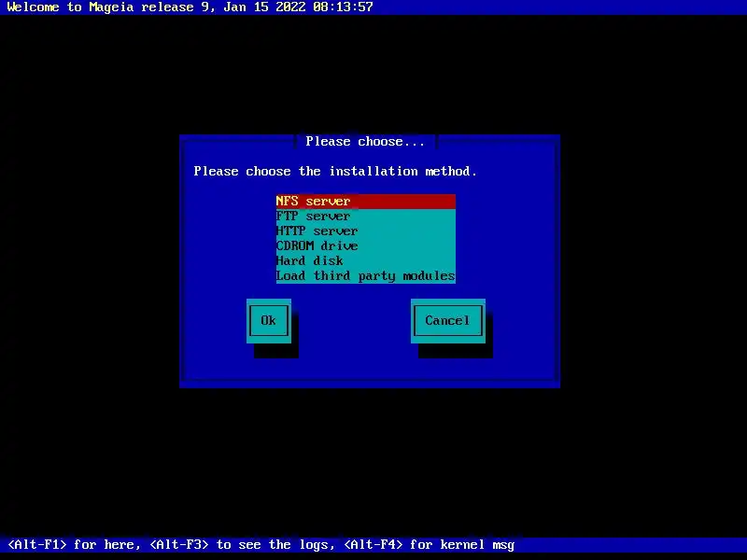Click the Cancel button

(448, 320)
